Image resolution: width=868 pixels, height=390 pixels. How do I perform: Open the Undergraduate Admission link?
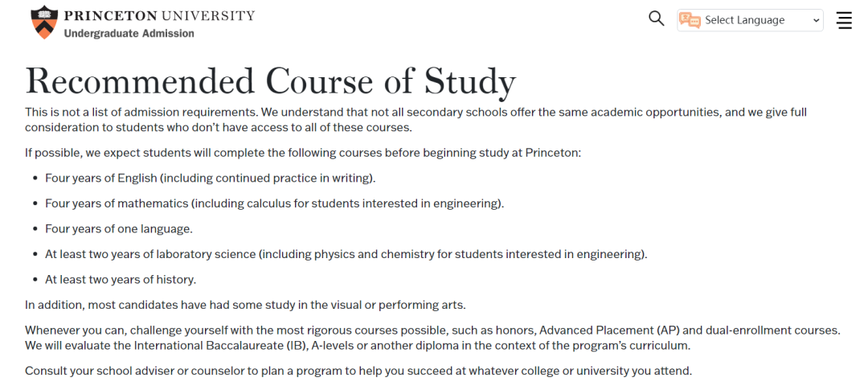[x=129, y=33]
